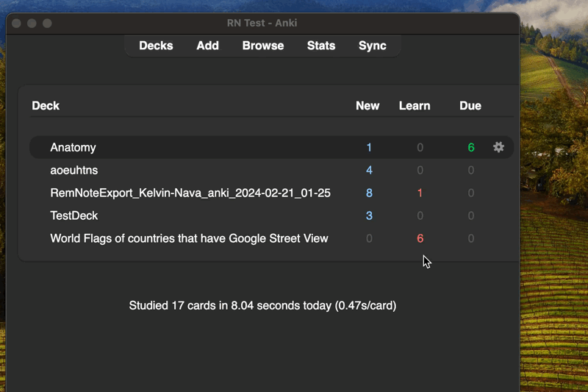Open the Browse card browser

coord(262,46)
